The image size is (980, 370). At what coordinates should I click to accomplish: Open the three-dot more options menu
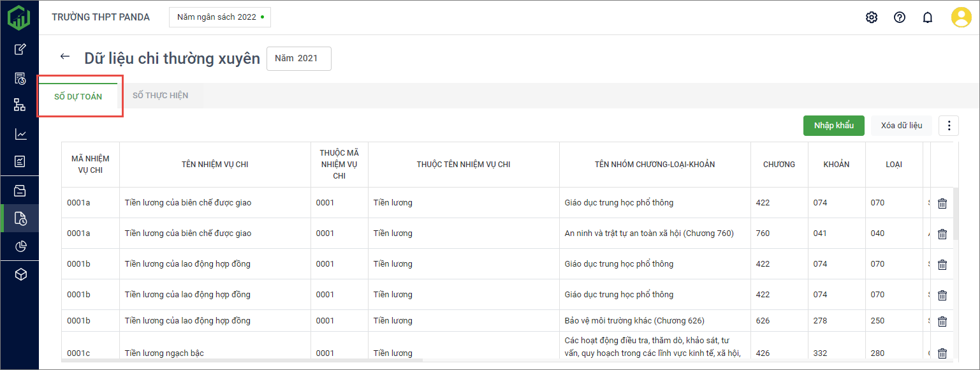[x=949, y=126]
